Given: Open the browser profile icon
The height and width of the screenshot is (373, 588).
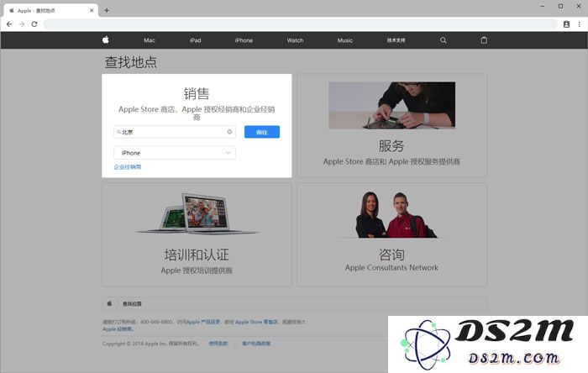Looking at the screenshot, I should (x=567, y=24).
